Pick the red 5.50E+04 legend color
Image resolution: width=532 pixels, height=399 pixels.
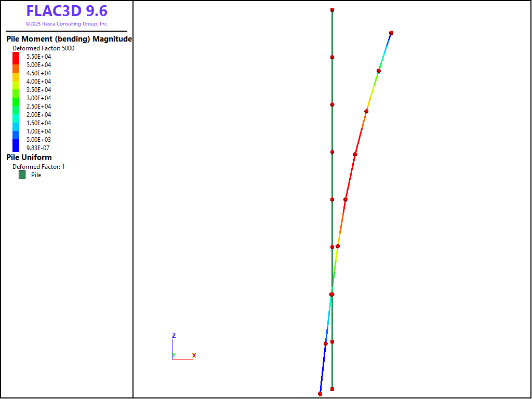(16, 56)
